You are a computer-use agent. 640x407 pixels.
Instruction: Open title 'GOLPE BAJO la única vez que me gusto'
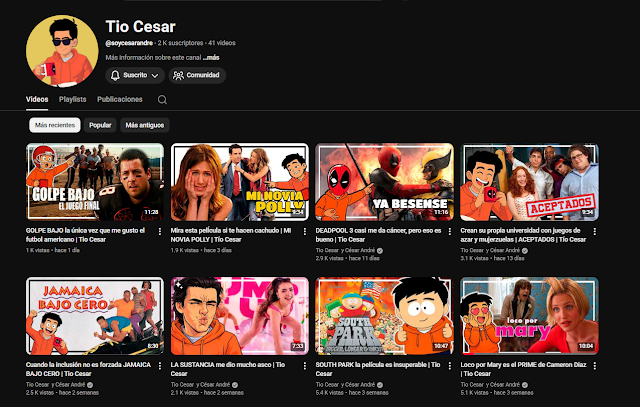[x=85, y=235]
